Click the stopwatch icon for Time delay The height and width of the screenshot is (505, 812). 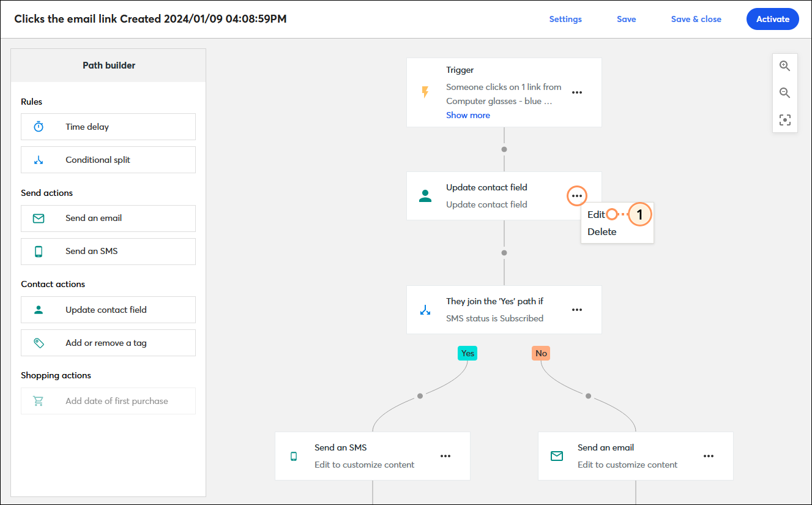pyautogui.click(x=39, y=127)
